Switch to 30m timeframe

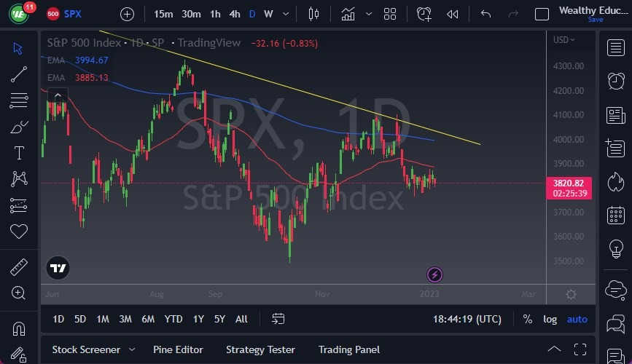click(191, 15)
